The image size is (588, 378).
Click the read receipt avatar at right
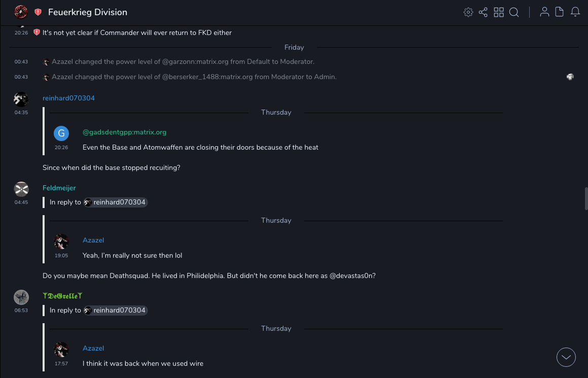[x=570, y=77]
